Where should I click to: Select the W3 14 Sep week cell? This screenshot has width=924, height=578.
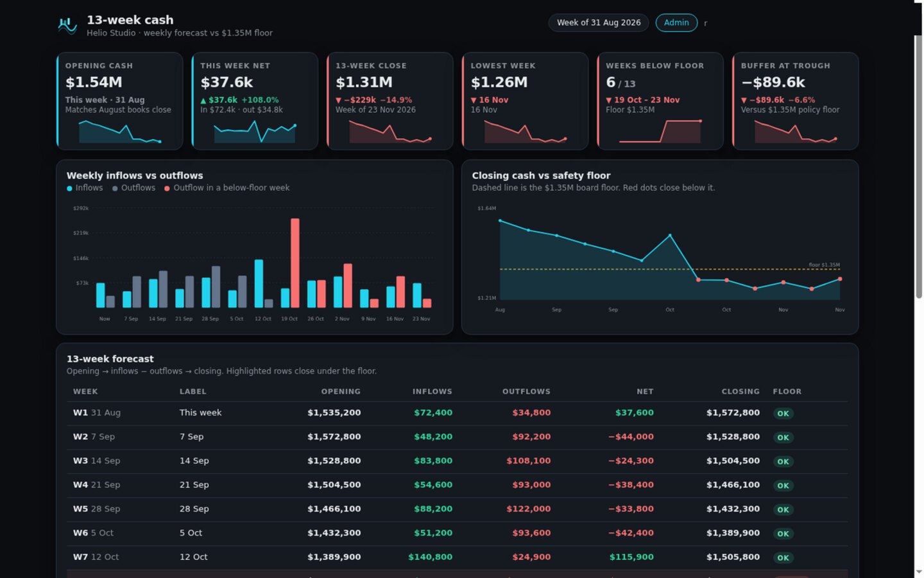pos(96,461)
